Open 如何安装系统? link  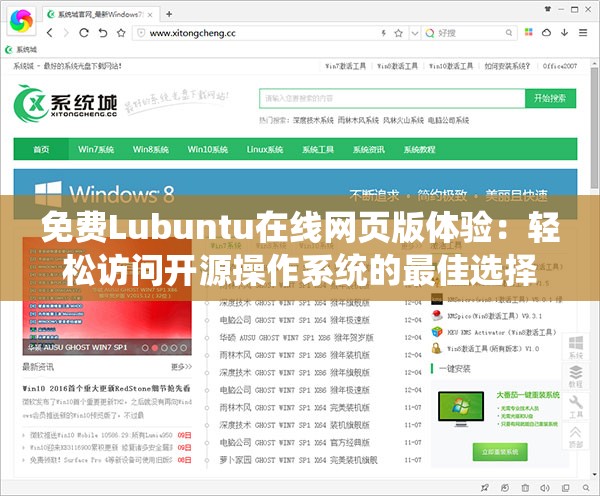[x=507, y=66]
